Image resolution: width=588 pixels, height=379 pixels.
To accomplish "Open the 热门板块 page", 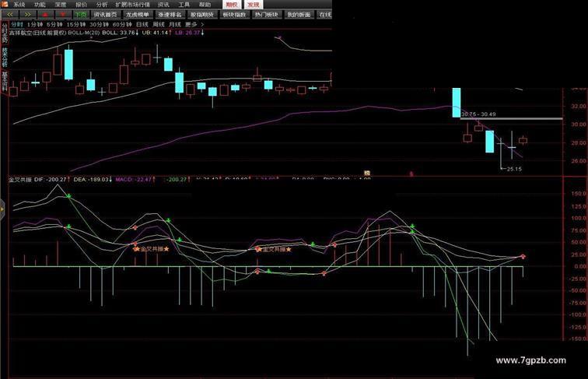I will click(x=266, y=15).
